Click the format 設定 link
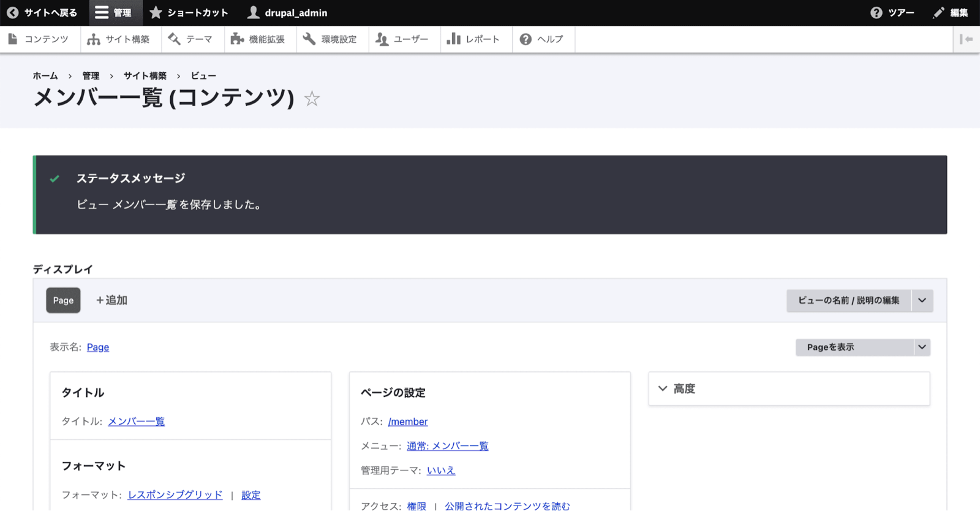 click(x=251, y=495)
